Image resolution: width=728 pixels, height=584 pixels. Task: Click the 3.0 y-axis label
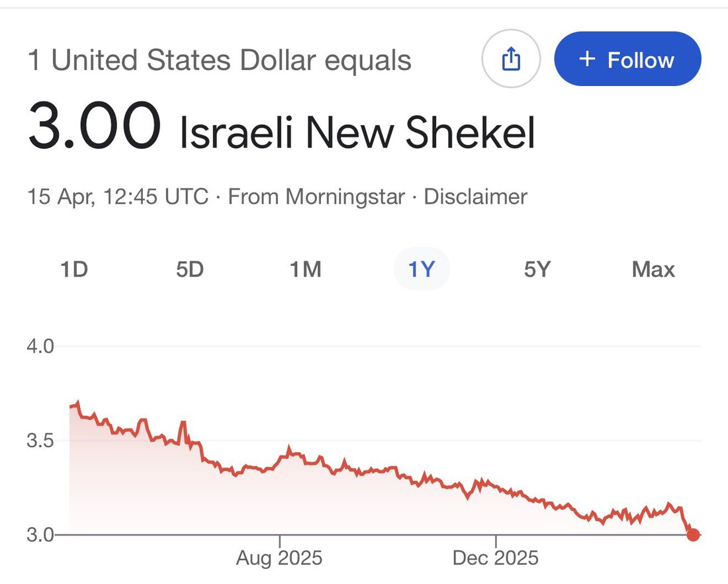coord(40,534)
